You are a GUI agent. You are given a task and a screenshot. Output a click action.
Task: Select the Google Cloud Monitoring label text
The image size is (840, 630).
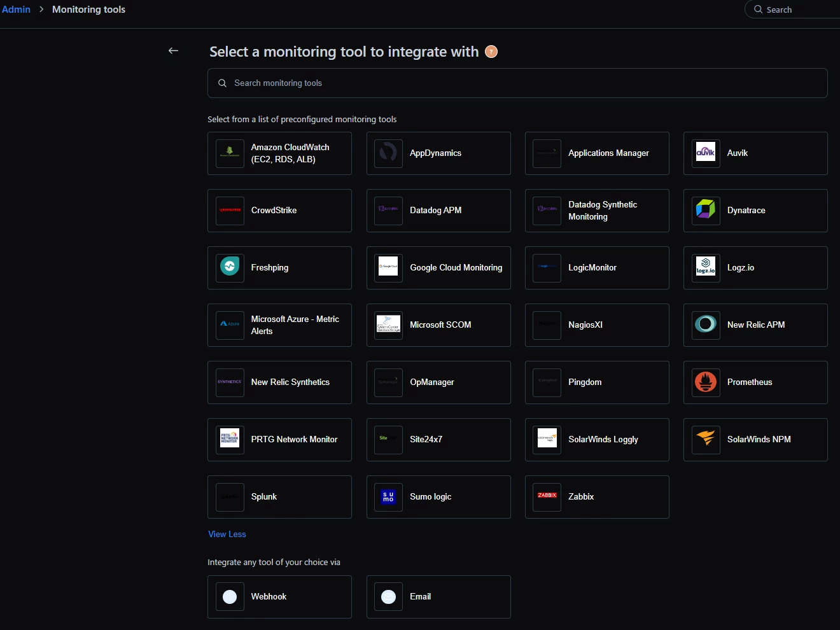pos(456,268)
